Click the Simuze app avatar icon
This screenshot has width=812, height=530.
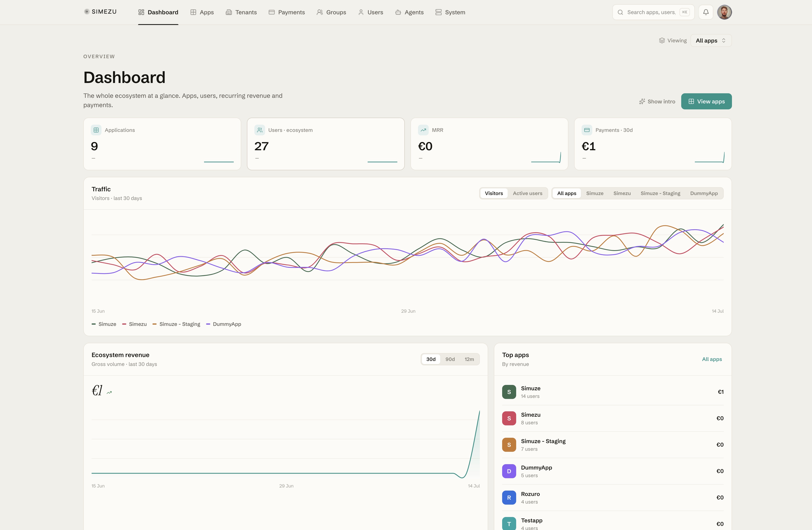click(x=509, y=392)
